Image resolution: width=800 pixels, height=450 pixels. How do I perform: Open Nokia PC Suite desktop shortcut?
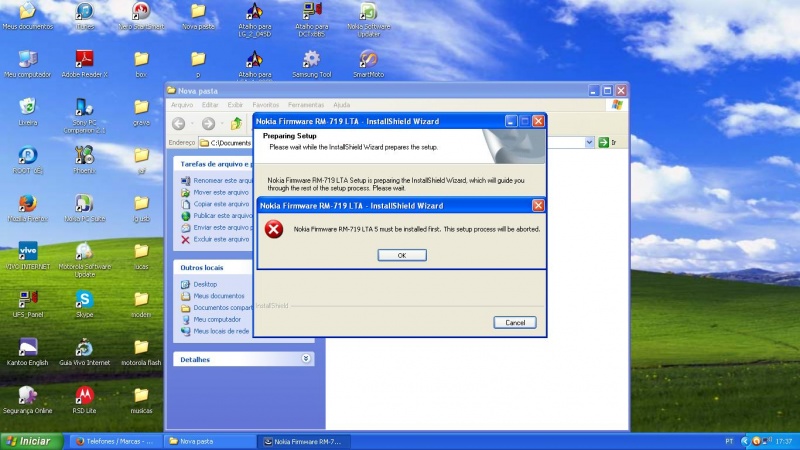[85, 208]
